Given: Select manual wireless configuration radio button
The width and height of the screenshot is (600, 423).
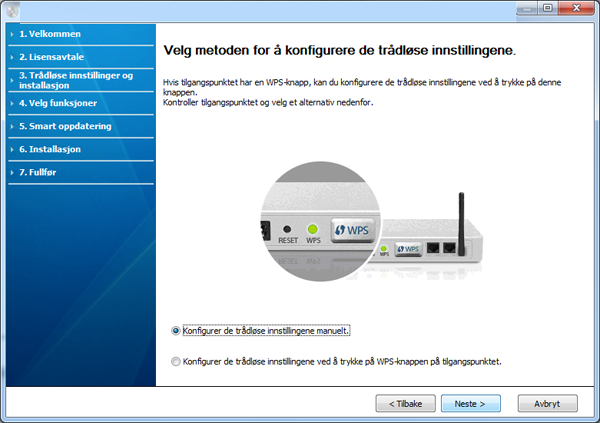Looking at the screenshot, I should tap(176, 331).
